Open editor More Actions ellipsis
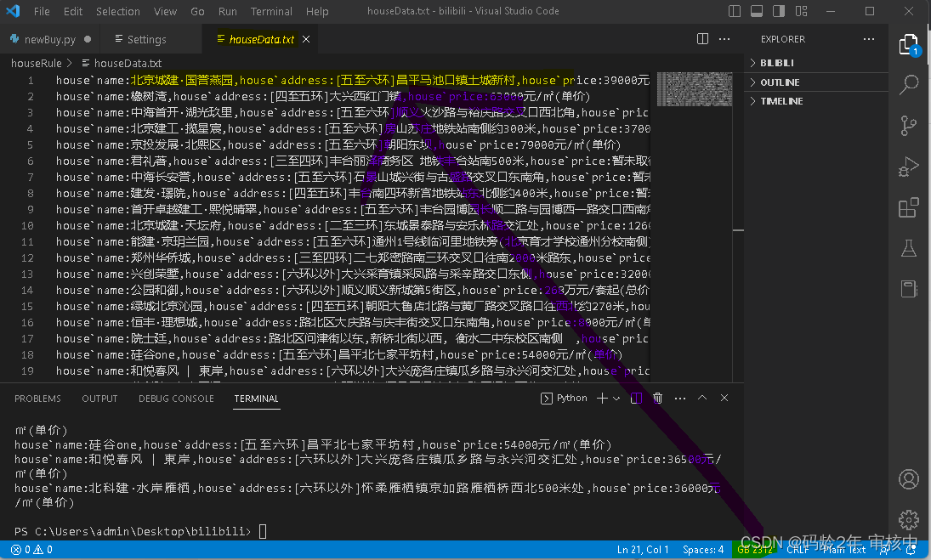 click(724, 39)
